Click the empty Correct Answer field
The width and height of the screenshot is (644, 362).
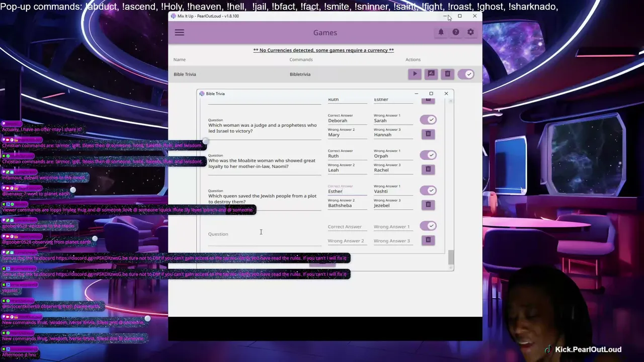347,227
